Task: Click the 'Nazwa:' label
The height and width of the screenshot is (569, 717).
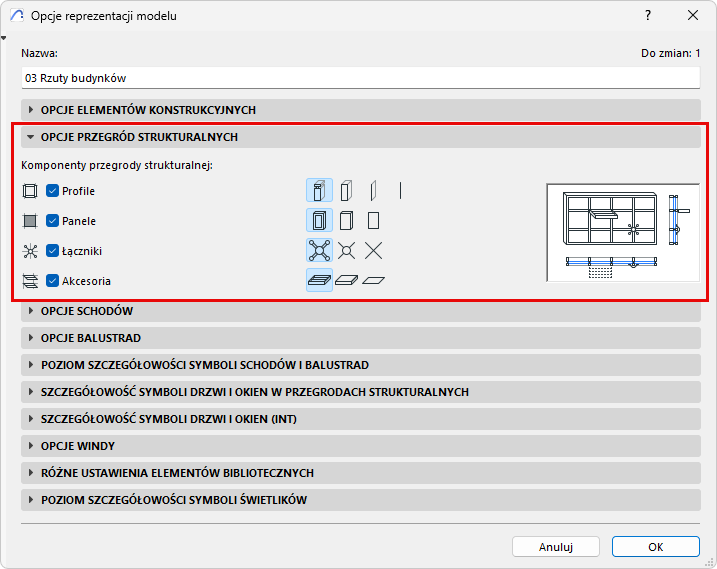Action: pyautogui.click(x=39, y=53)
